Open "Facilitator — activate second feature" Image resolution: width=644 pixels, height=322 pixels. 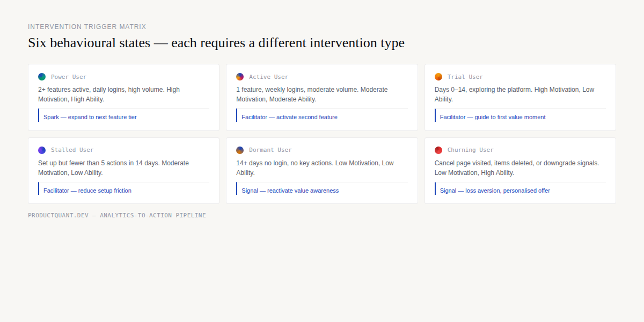pos(290,117)
